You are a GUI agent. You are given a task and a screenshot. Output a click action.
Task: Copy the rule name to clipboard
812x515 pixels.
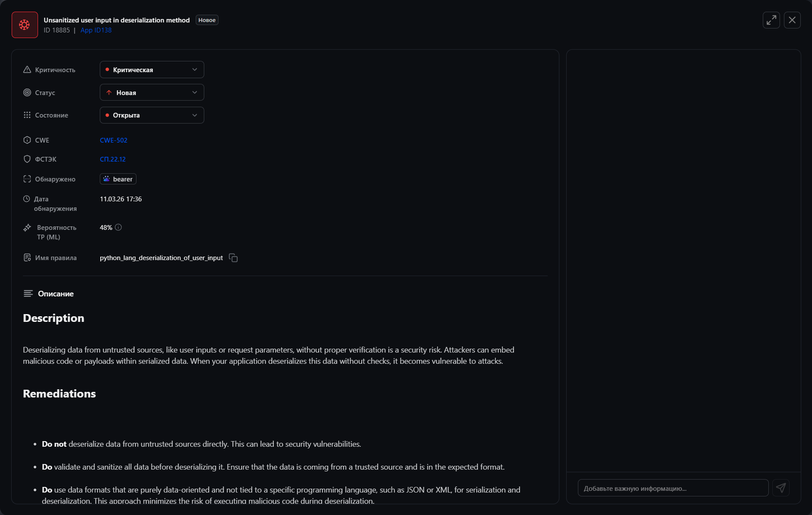[233, 258]
